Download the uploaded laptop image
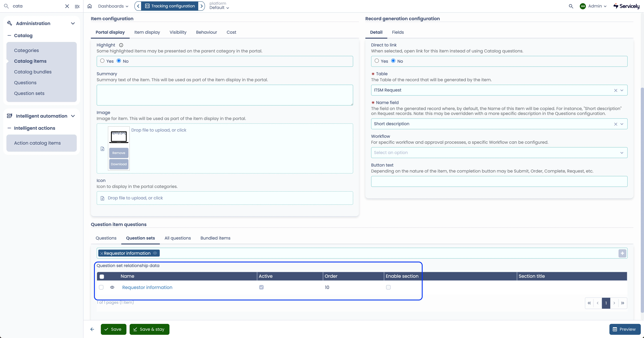 (119, 164)
